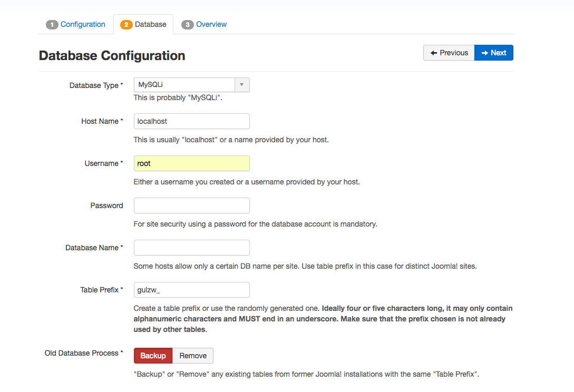Click the Database Name input field

(192, 248)
